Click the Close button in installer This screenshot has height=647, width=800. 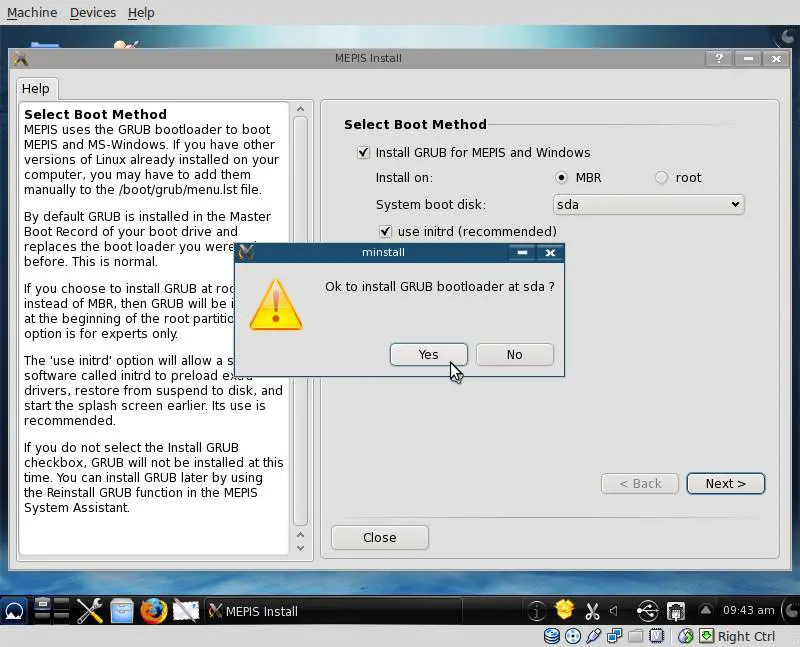pos(380,537)
